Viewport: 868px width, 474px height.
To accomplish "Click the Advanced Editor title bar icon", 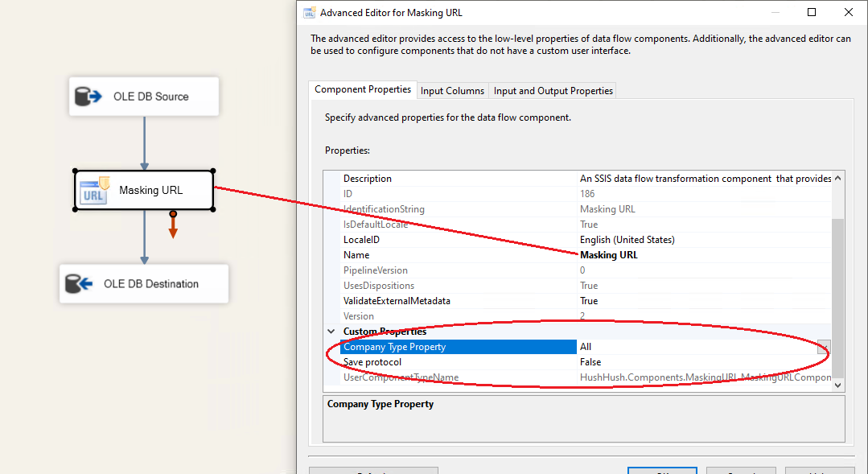I will coord(309,13).
